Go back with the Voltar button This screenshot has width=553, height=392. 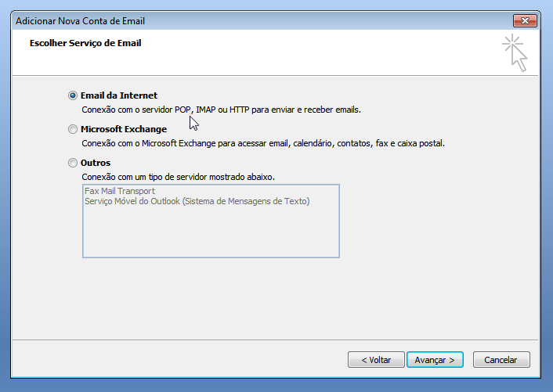coord(376,360)
